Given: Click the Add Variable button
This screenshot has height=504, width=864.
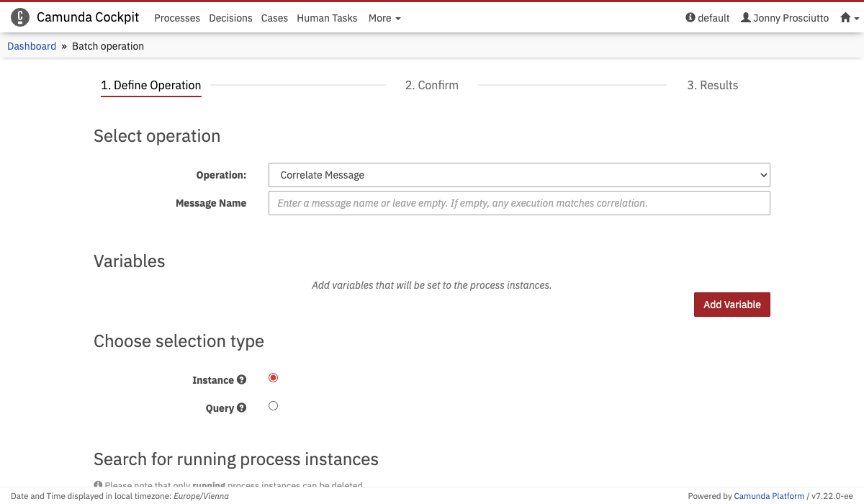Looking at the screenshot, I should pyautogui.click(x=732, y=304).
